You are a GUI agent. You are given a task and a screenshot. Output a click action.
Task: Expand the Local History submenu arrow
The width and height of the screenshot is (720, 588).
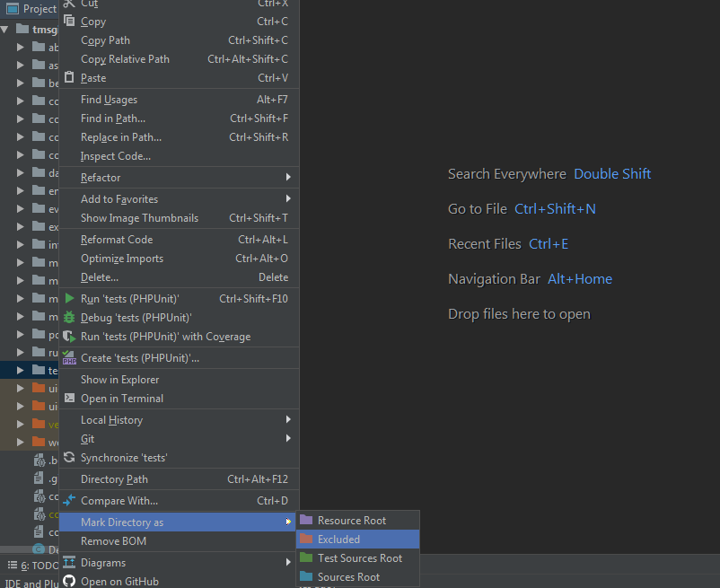point(288,419)
